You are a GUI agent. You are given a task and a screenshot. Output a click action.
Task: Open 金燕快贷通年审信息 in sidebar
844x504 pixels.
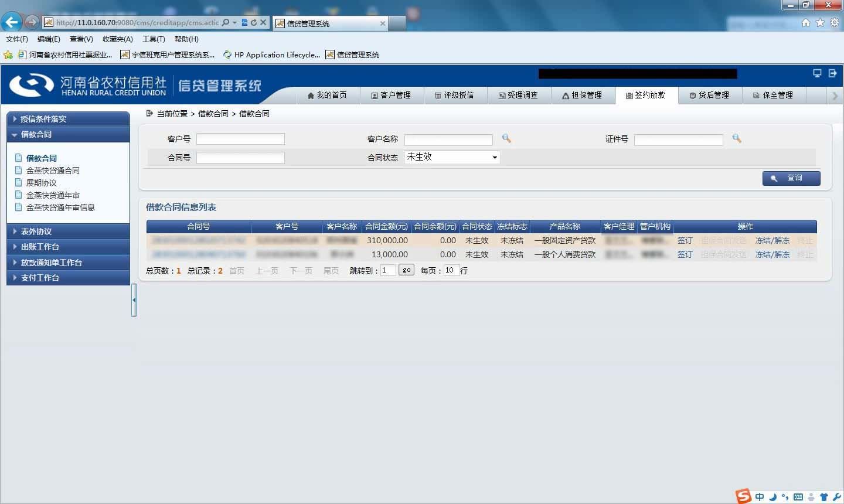[x=60, y=207]
